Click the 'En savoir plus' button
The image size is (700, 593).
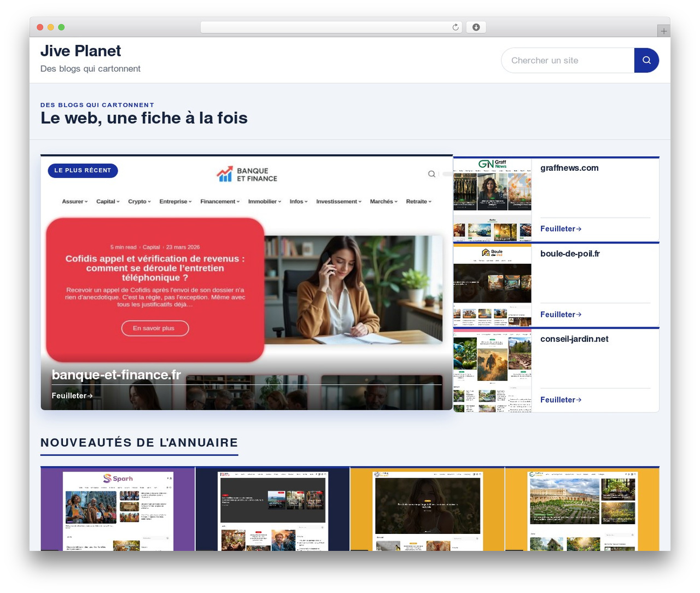tap(155, 328)
